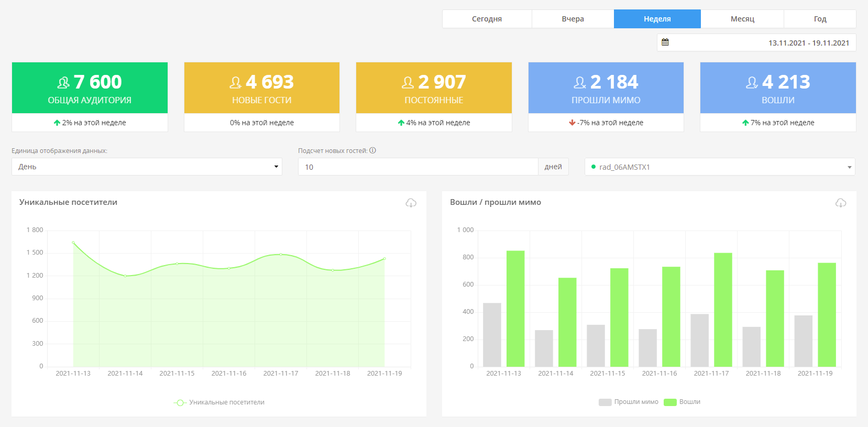
Task: Select the Неделя period tab
Action: pos(657,19)
